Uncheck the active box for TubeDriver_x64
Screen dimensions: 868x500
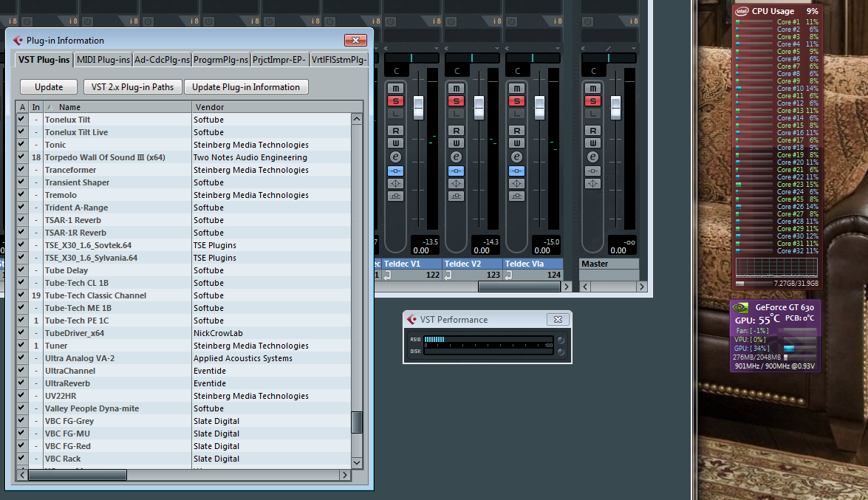tap(21, 333)
